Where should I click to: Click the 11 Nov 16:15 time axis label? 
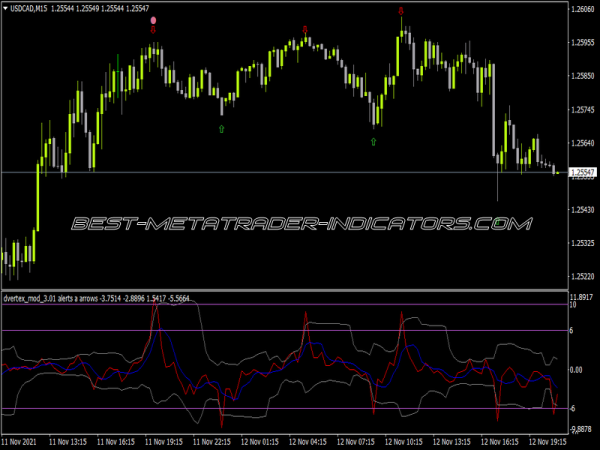tap(116, 442)
